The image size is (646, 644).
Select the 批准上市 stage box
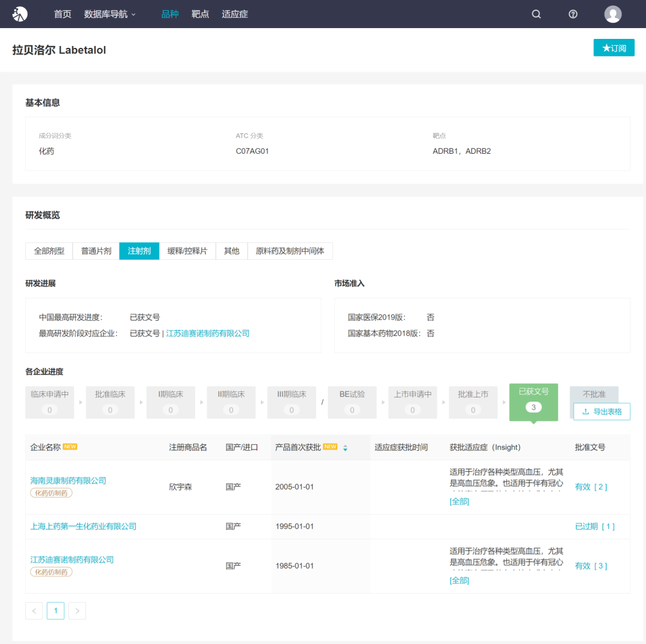473,402
